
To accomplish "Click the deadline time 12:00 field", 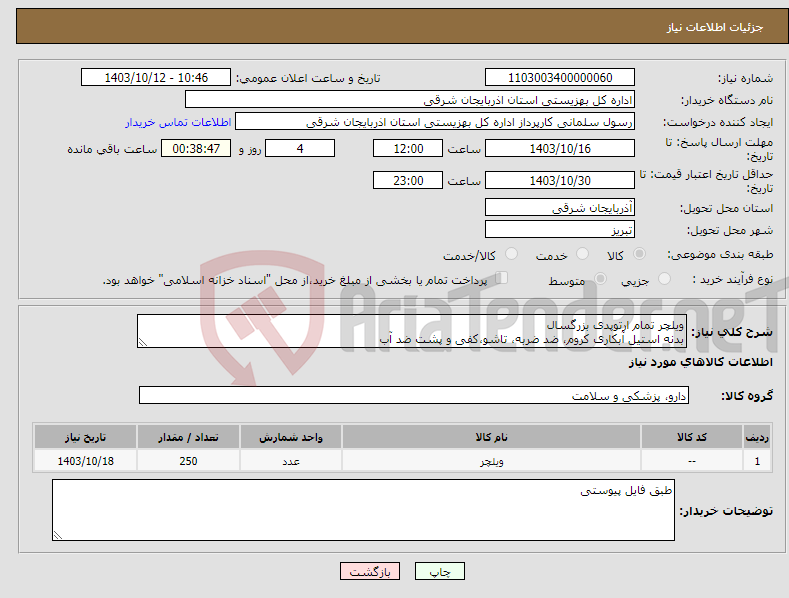I will (x=408, y=148).
